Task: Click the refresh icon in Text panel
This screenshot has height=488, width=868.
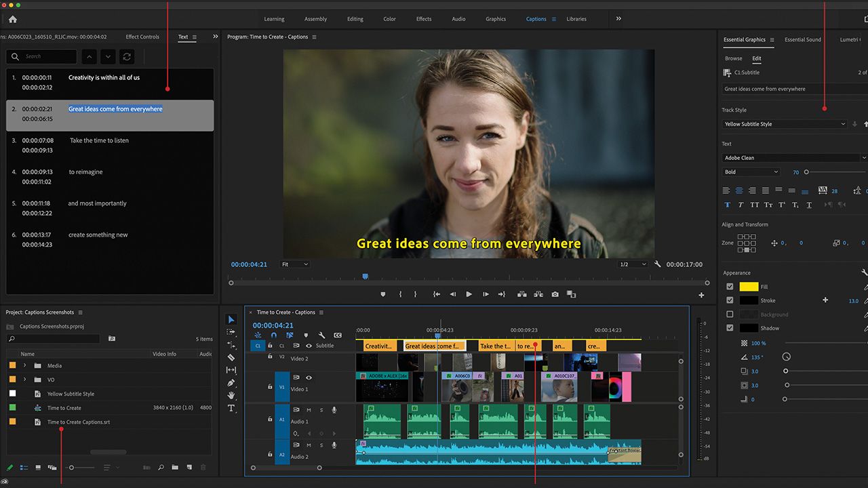Action: [x=127, y=56]
